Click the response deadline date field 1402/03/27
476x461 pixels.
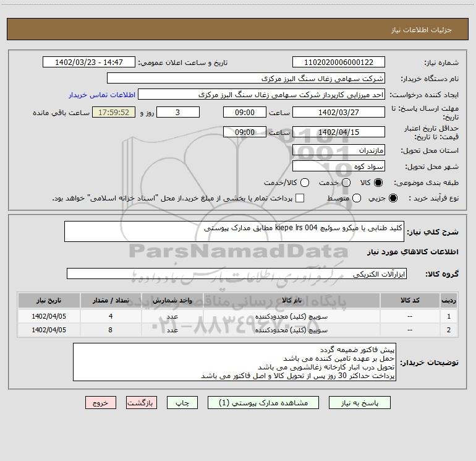[x=339, y=112]
